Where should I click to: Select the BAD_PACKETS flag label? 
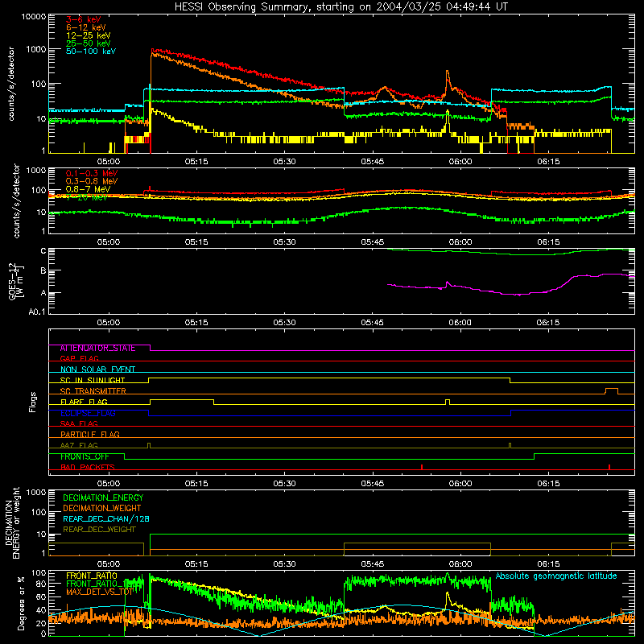click(x=88, y=468)
